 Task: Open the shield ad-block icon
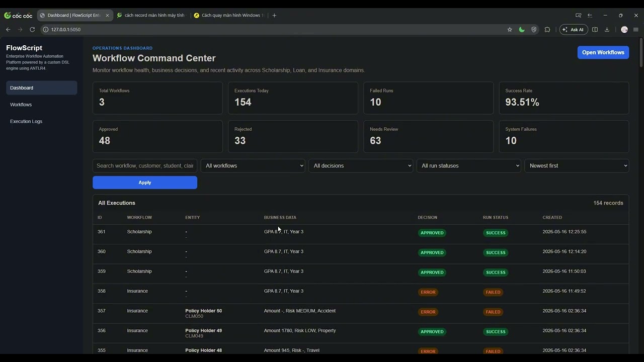534,30
